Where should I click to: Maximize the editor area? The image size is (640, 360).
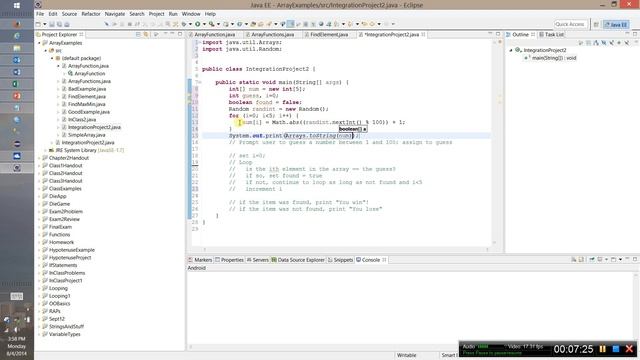[x=498, y=34]
